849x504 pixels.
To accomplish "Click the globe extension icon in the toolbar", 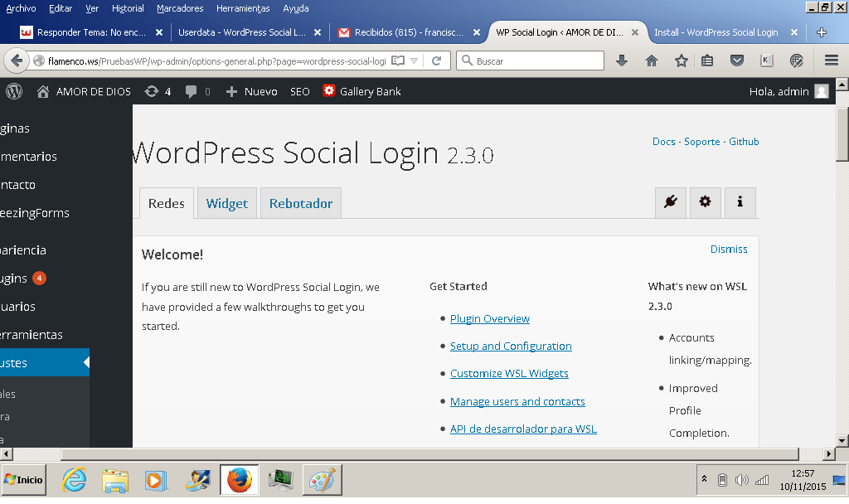I will (x=797, y=61).
